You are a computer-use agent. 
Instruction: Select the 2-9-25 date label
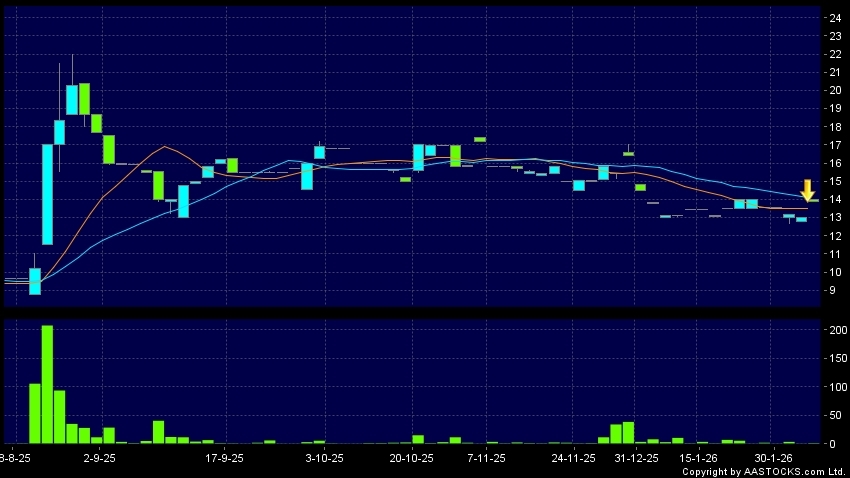98,457
